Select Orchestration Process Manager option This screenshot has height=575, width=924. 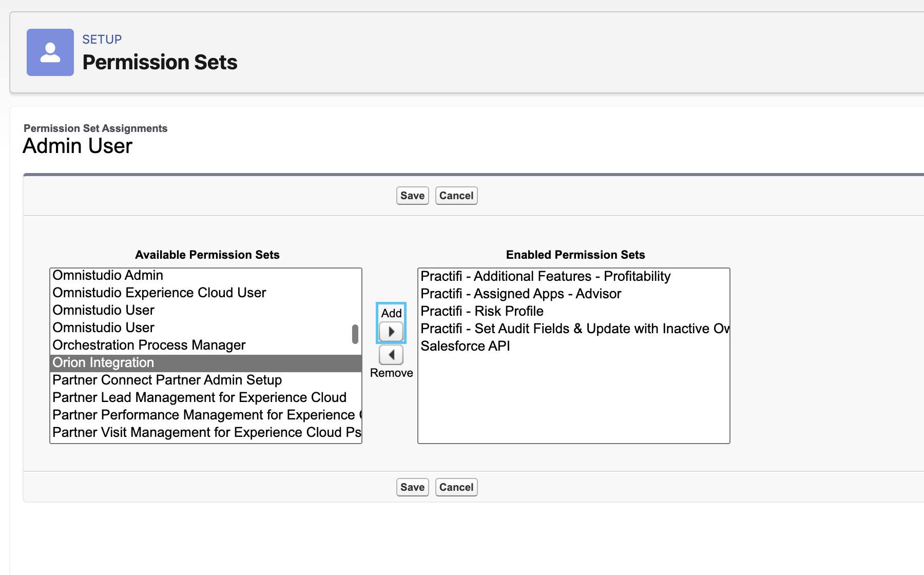tap(206, 345)
